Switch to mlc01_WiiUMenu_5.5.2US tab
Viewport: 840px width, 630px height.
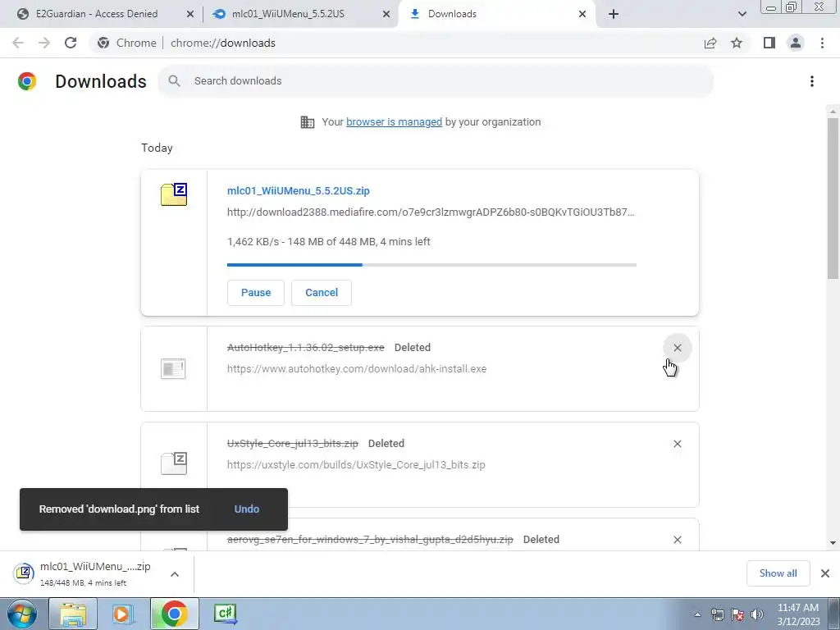click(288, 14)
